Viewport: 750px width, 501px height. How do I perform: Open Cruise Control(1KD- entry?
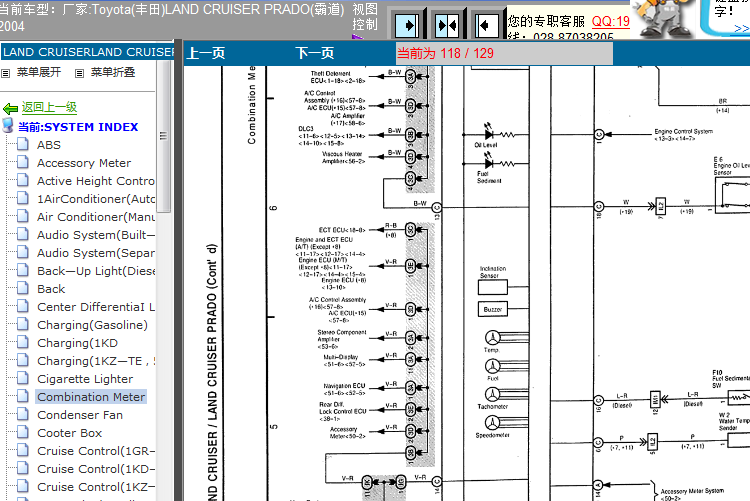pyautogui.click(x=96, y=469)
